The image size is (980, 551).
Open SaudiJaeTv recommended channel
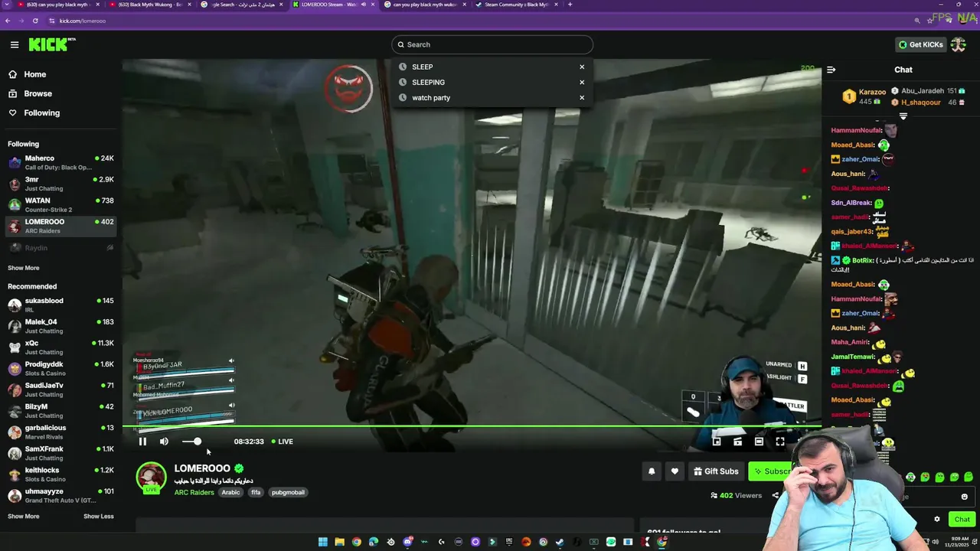click(x=61, y=390)
